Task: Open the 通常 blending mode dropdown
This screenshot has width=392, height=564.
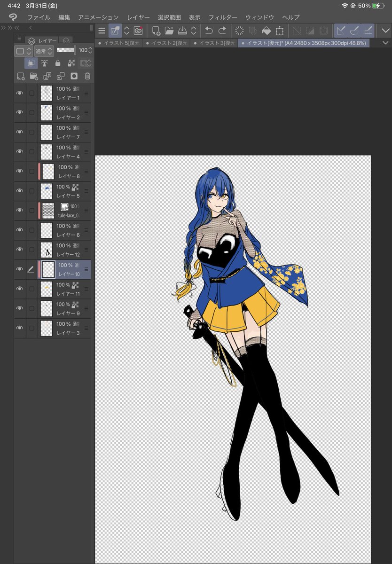Action: tap(44, 50)
